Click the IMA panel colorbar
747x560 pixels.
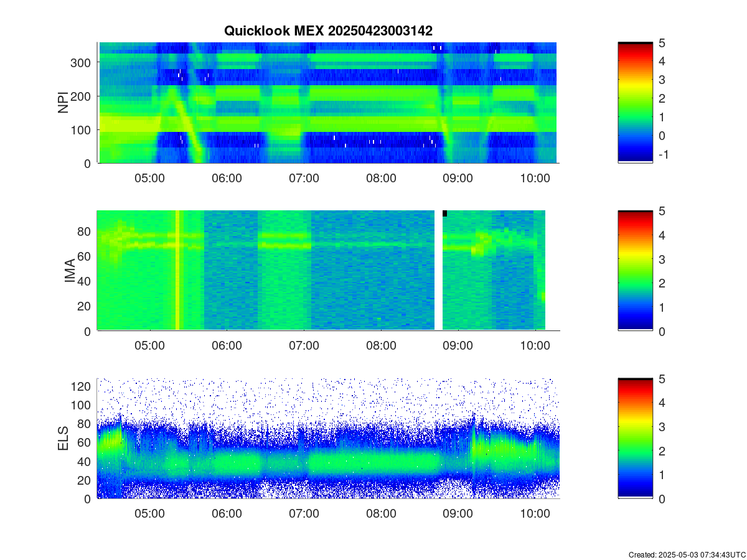(x=635, y=271)
